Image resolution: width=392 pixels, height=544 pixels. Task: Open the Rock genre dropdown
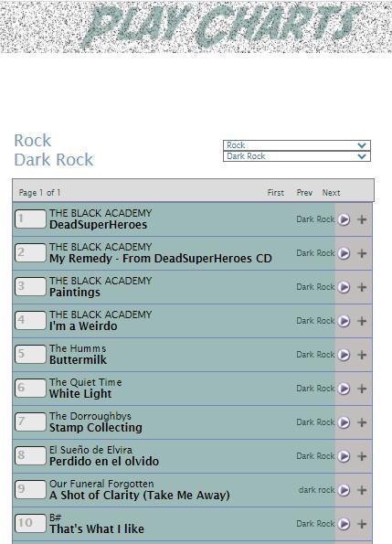tap(297, 145)
